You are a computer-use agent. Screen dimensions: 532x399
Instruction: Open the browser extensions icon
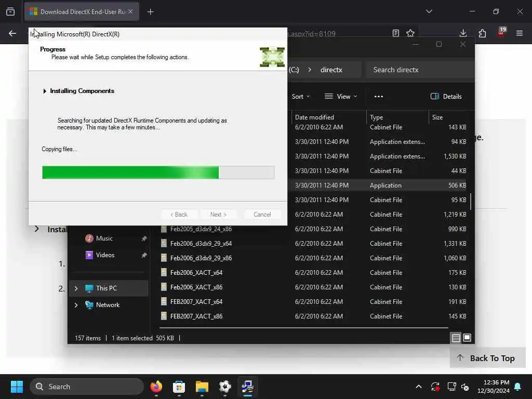point(482,33)
